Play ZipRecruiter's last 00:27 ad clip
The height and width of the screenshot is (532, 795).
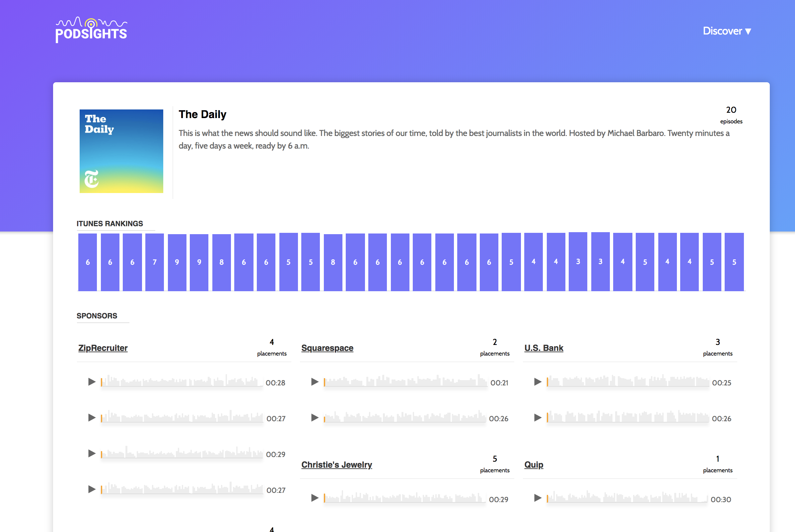tap(91, 489)
